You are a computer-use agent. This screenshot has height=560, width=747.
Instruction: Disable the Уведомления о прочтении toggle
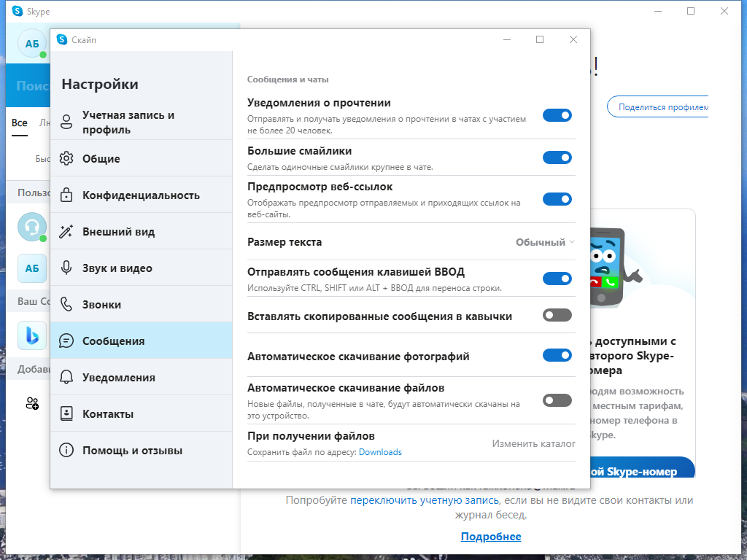tap(557, 115)
